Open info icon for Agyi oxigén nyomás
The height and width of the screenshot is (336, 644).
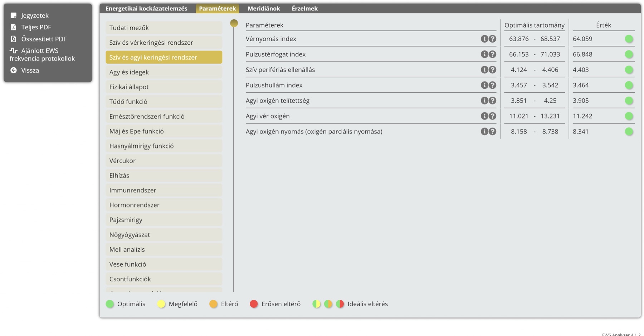click(484, 131)
